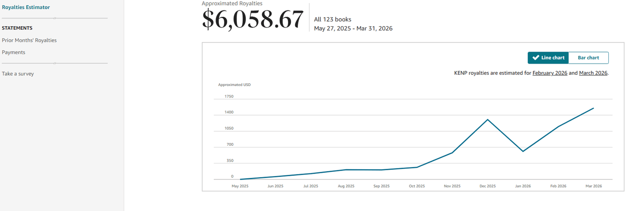Click the divider handle below Royalties Estimator

(x=55, y=18)
